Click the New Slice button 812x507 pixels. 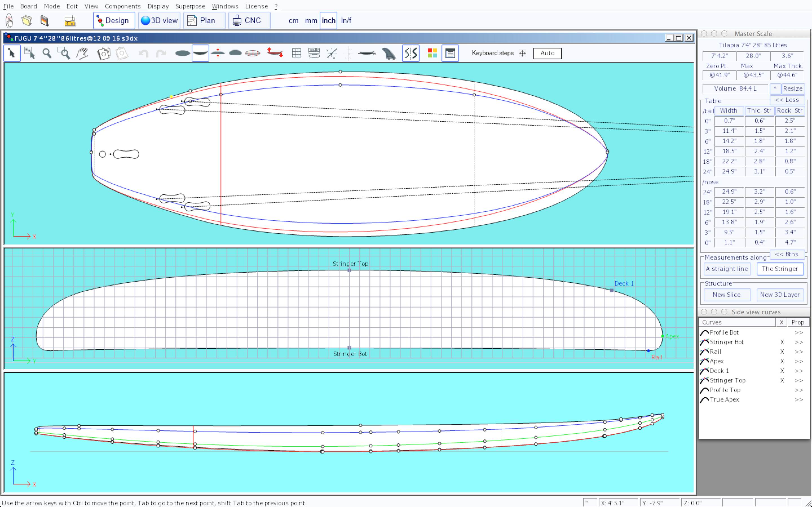(x=727, y=295)
